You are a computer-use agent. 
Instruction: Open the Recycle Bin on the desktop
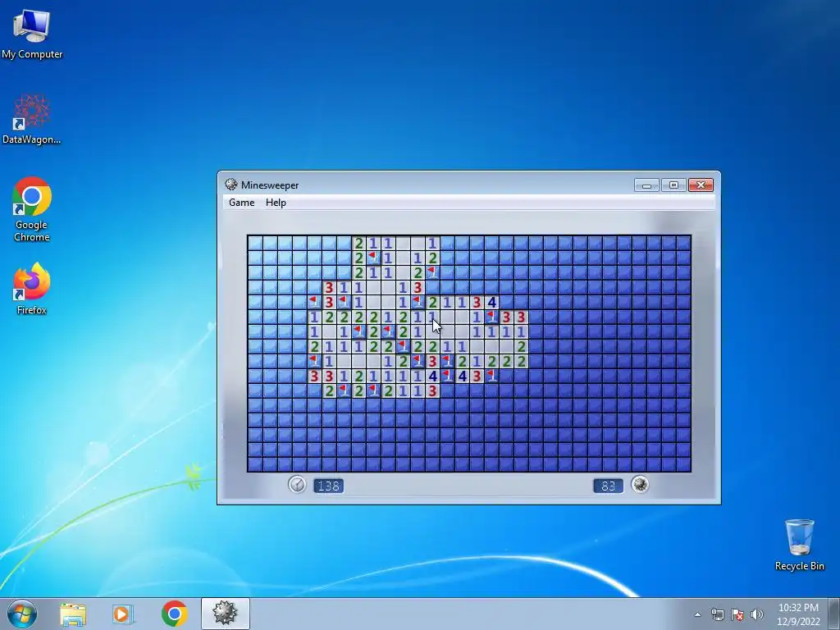point(799,545)
